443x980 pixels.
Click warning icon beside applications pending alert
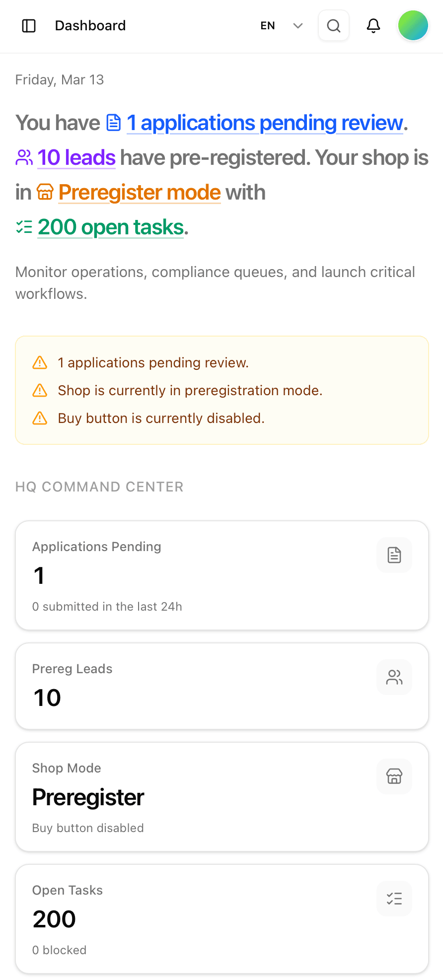click(40, 363)
